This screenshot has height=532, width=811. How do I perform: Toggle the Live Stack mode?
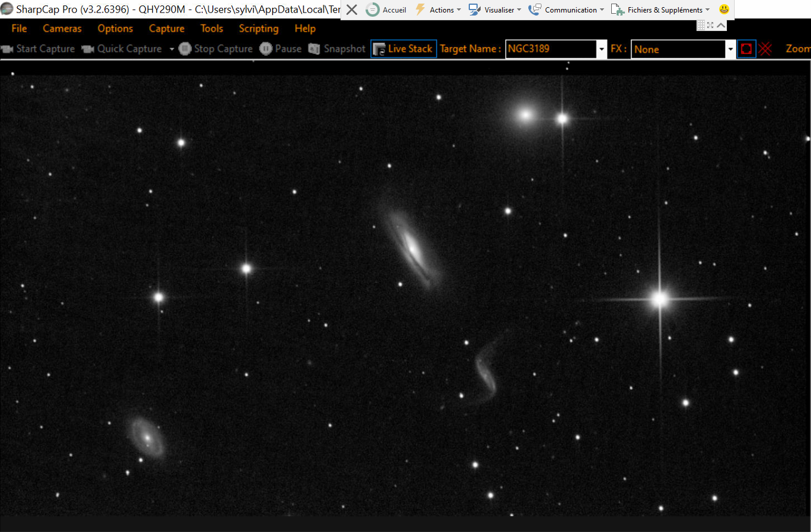tap(404, 49)
